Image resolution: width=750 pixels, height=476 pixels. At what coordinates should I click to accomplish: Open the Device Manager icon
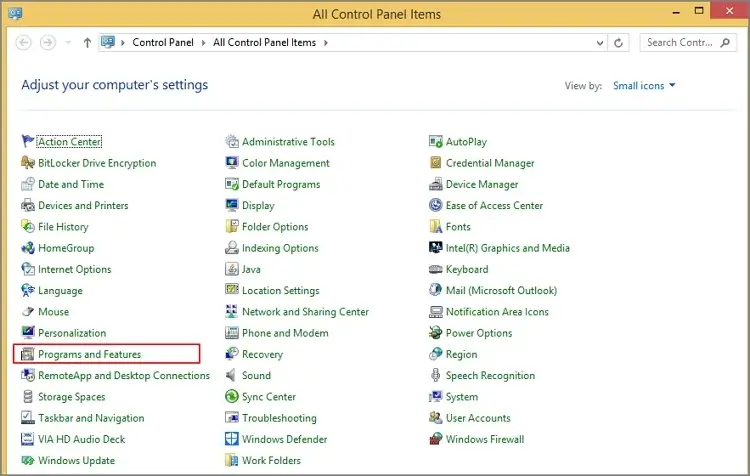click(436, 184)
